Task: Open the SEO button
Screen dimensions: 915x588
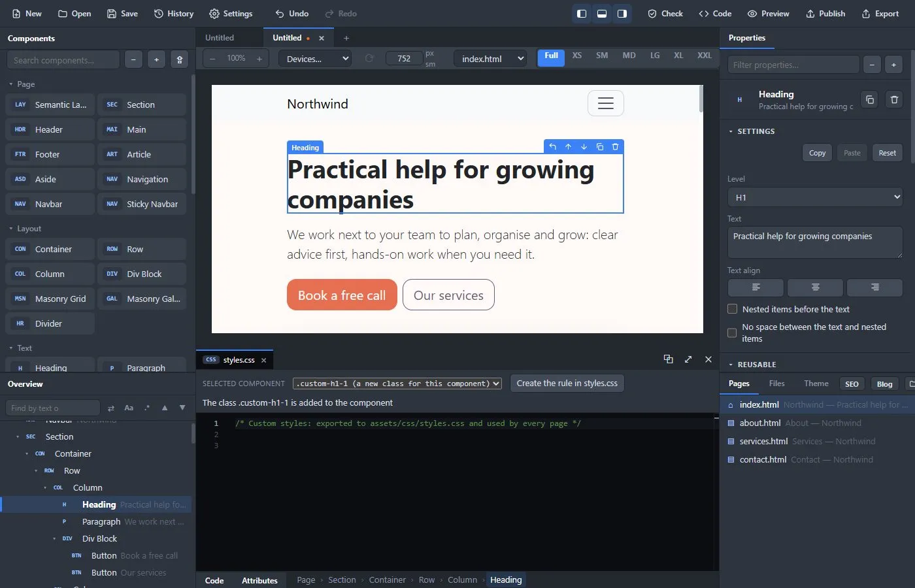Action: point(852,384)
